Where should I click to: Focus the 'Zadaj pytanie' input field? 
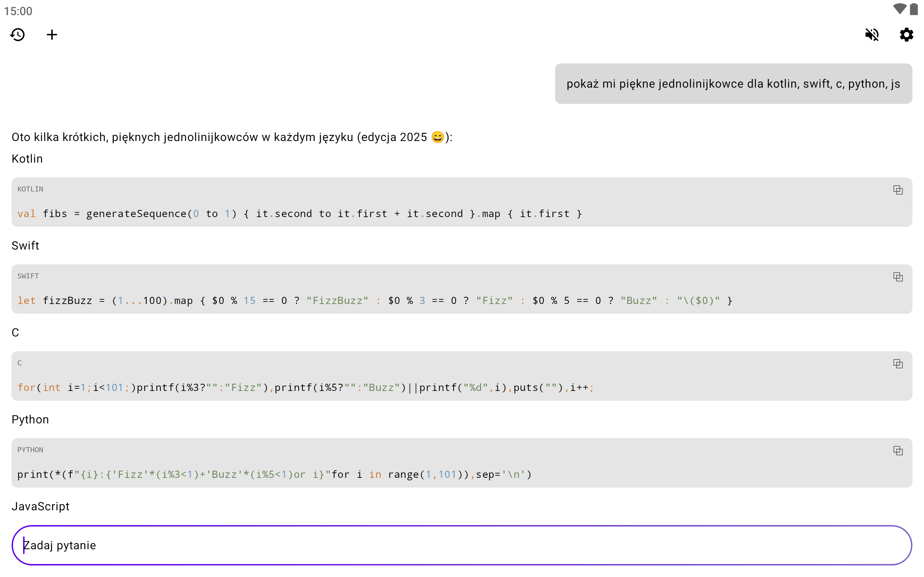coord(462,545)
